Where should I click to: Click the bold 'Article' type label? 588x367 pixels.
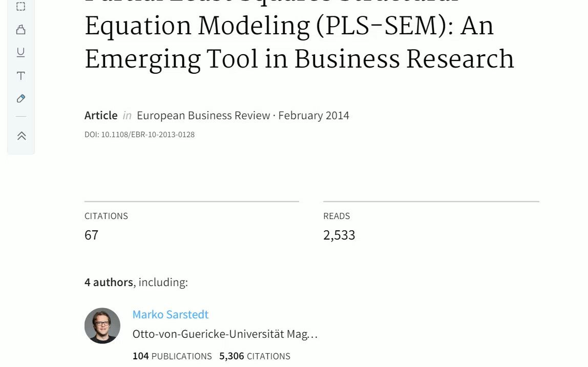pyautogui.click(x=101, y=116)
